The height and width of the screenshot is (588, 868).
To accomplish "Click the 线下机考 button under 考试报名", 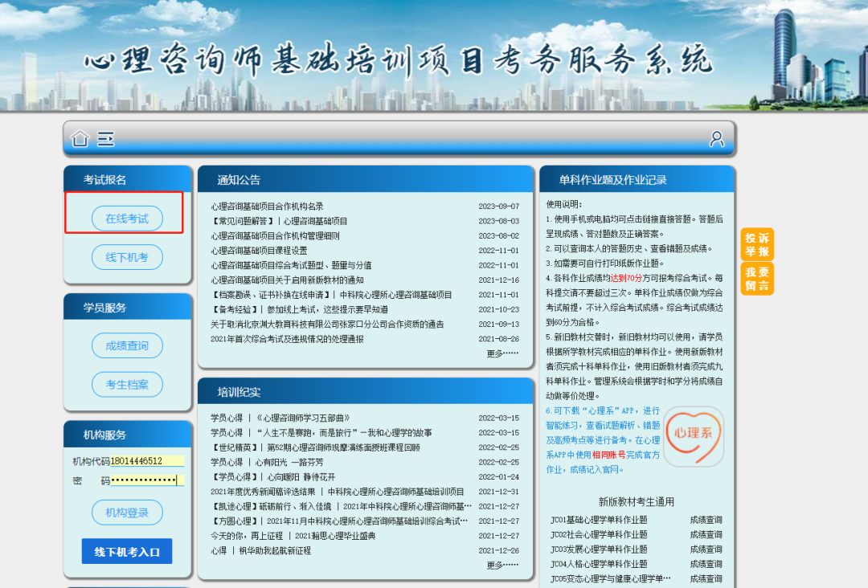I will point(127,257).
